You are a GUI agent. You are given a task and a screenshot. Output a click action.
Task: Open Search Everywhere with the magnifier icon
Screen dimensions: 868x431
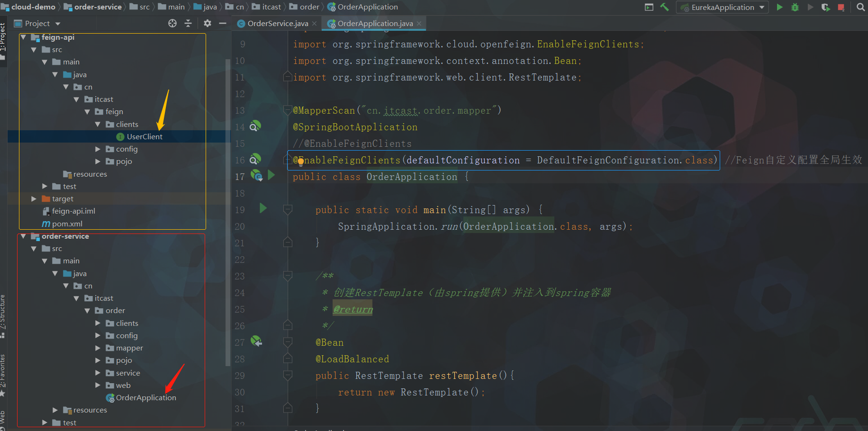(x=860, y=7)
